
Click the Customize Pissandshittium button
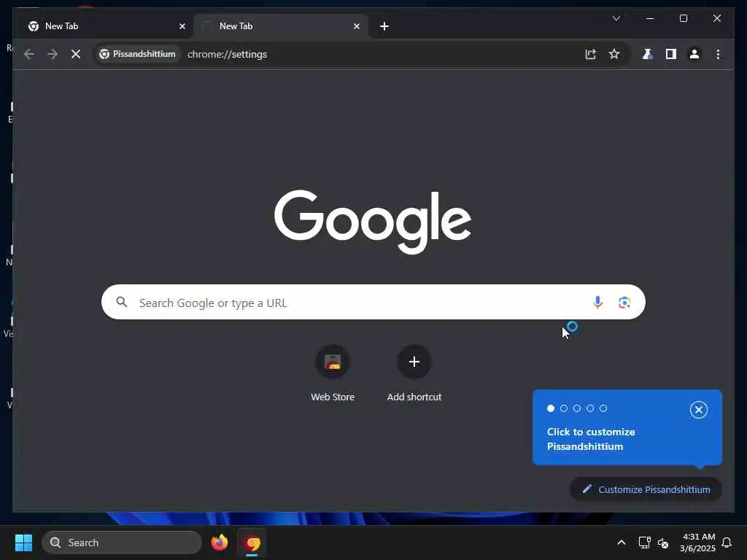(x=646, y=489)
